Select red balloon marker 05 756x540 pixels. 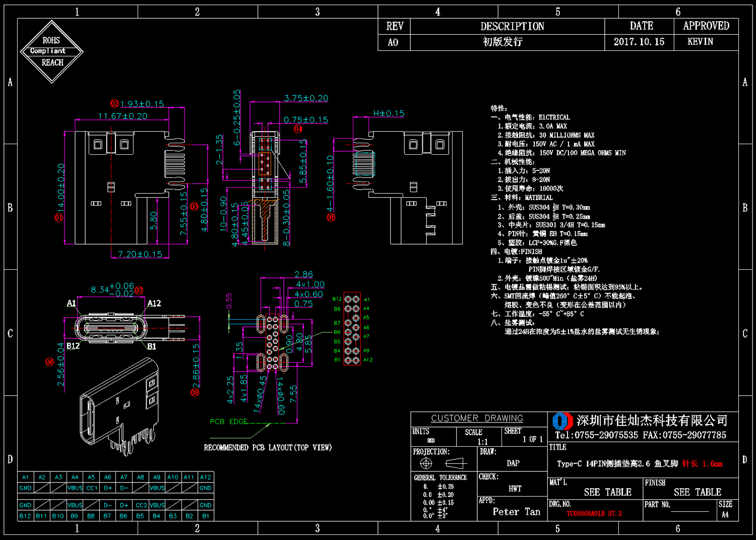[331, 217]
